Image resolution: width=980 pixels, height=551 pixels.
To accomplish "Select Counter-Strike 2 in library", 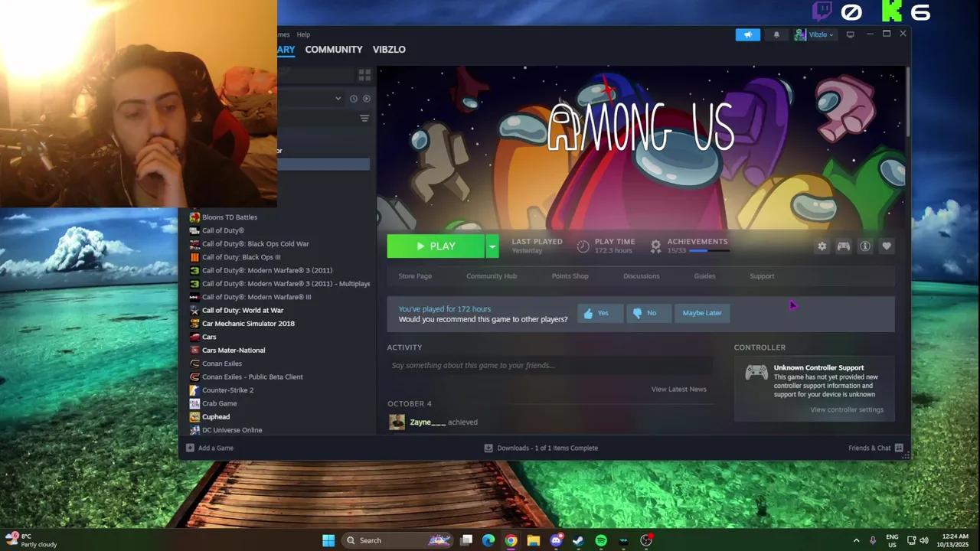I will point(227,390).
